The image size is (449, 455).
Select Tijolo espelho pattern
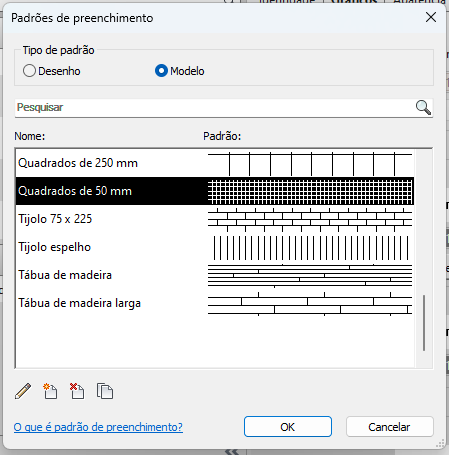click(215, 247)
